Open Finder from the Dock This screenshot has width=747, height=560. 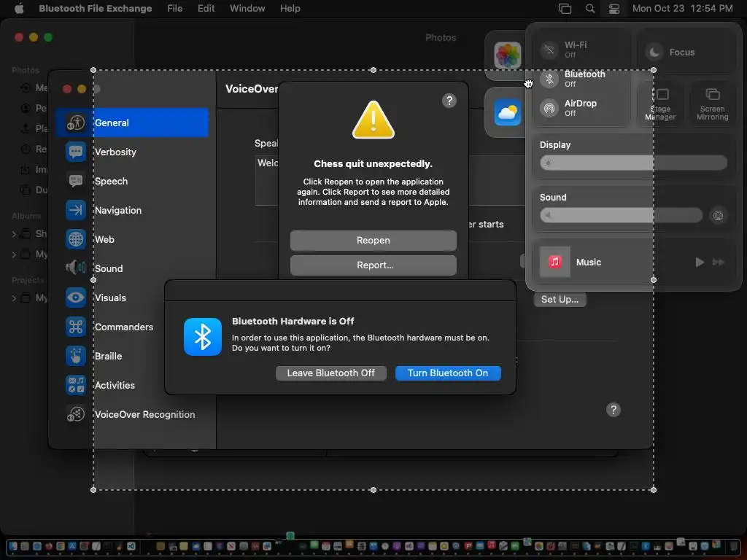(x=13, y=546)
